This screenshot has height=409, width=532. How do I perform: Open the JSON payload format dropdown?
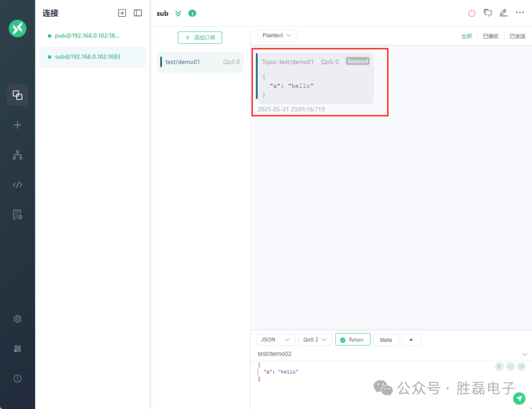click(275, 340)
